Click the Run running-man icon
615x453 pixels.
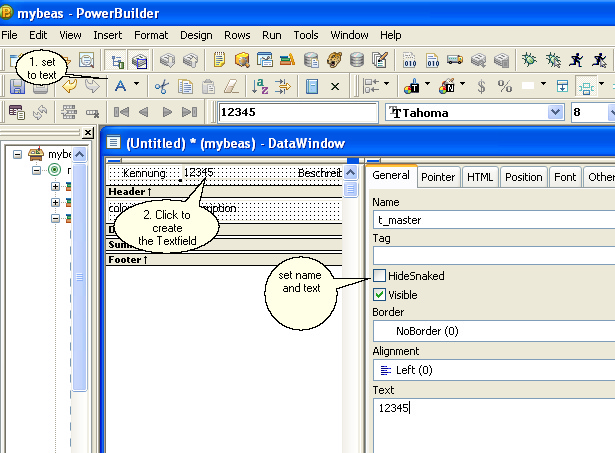(574, 60)
